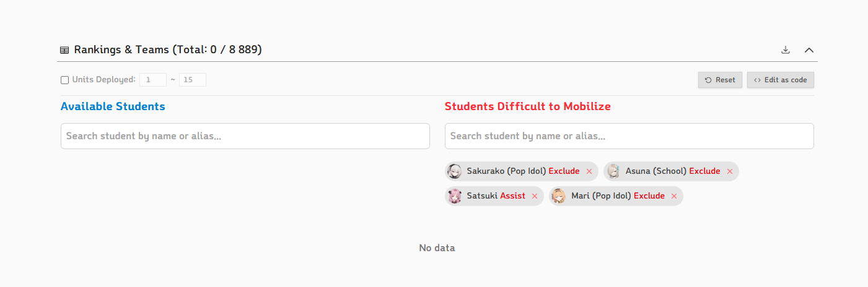Remove the Satsuki Assist tag
This screenshot has width=868, height=287.
pyautogui.click(x=535, y=196)
